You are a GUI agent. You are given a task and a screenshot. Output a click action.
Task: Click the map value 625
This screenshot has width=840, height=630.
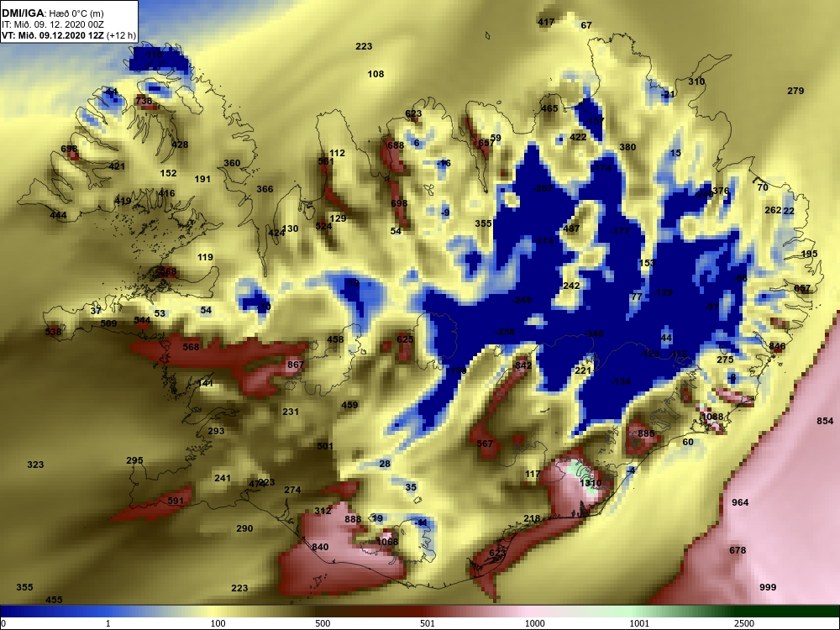click(x=406, y=339)
